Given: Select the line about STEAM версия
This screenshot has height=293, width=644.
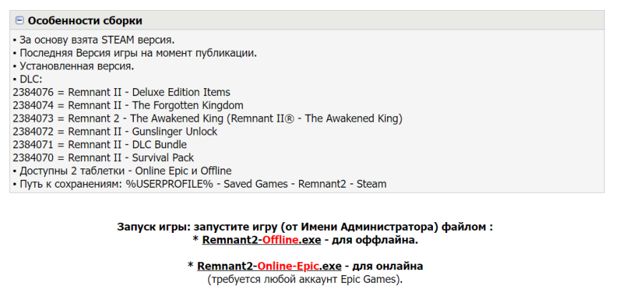Looking at the screenshot, I should tap(94, 40).
